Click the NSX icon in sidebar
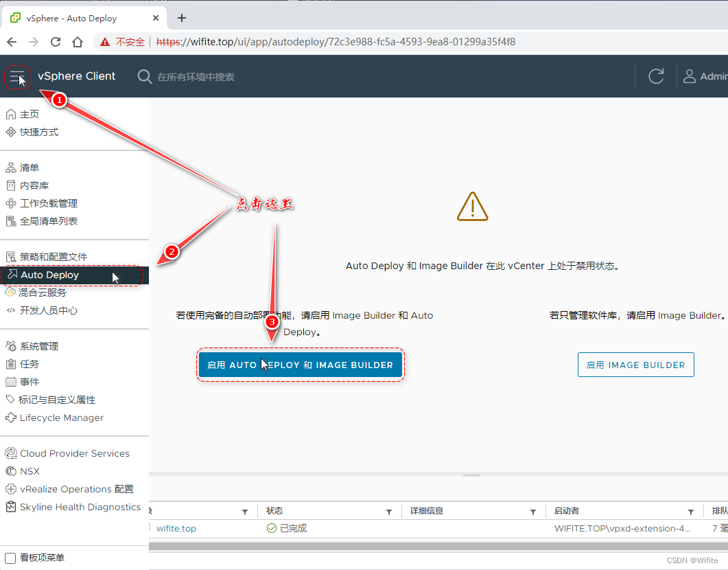The width and height of the screenshot is (728, 570). coord(11,471)
